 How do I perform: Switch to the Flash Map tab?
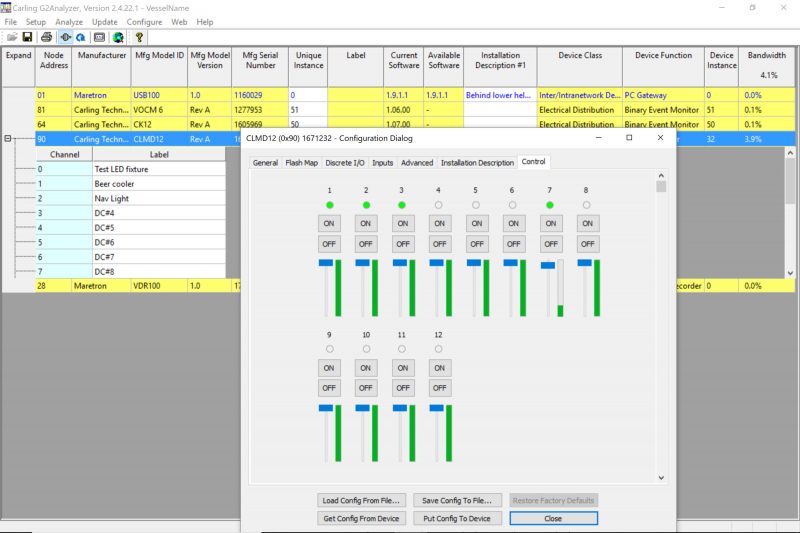pos(302,163)
